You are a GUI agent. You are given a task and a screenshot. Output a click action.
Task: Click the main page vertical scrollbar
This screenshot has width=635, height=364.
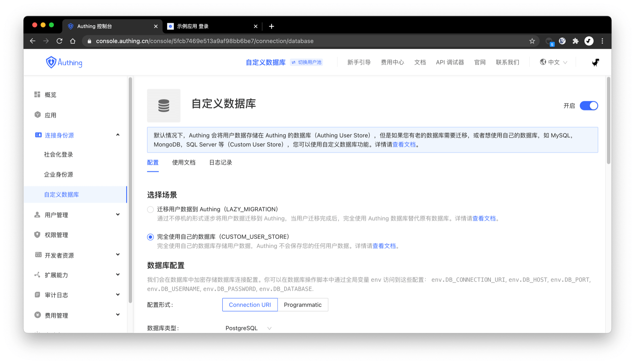point(608,120)
